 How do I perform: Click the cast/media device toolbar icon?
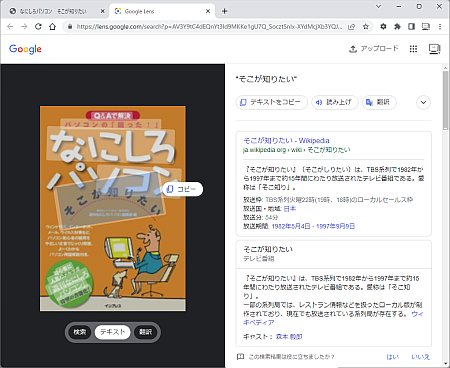coord(426,27)
